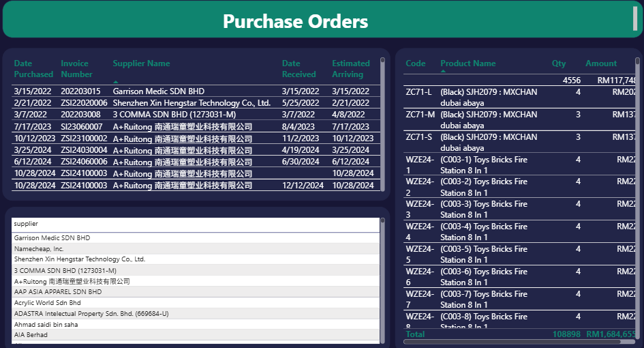The width and height of the screenshot is (644, 348).
Task: Select 3 COMMA SDN BHD in supplier list
Action: [196, 270]
